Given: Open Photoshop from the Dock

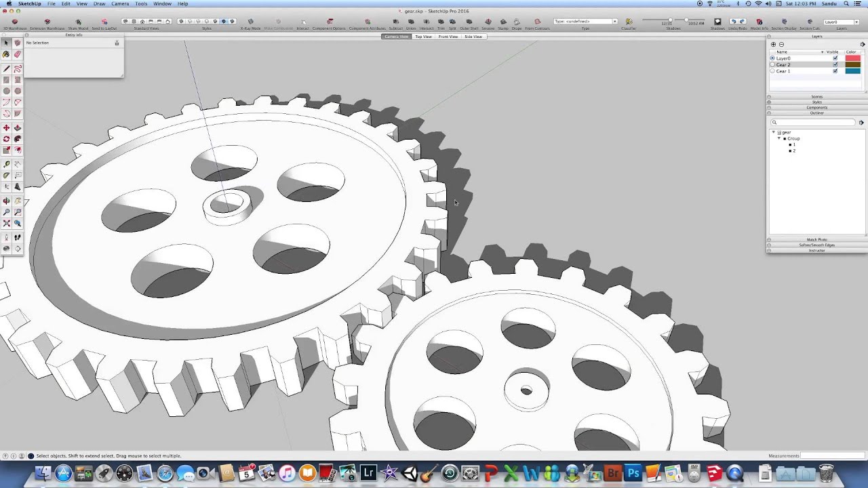Looking at the screenshot, I should pos(633,472).
